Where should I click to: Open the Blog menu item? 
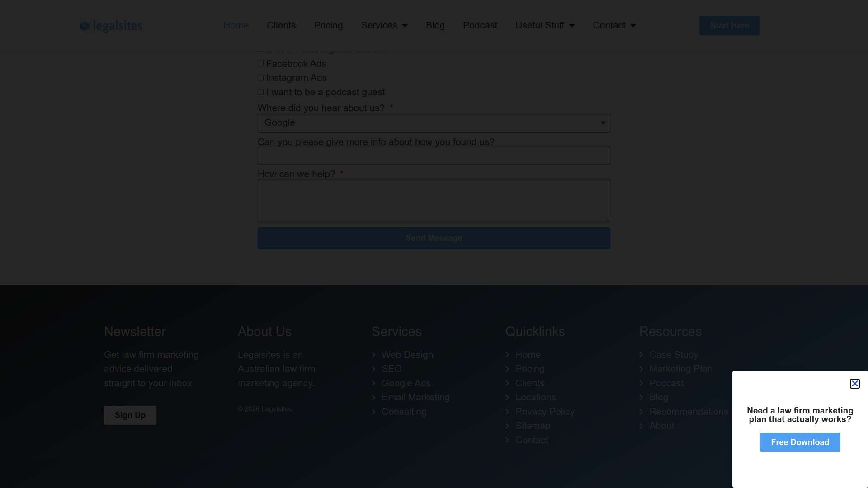435,26
